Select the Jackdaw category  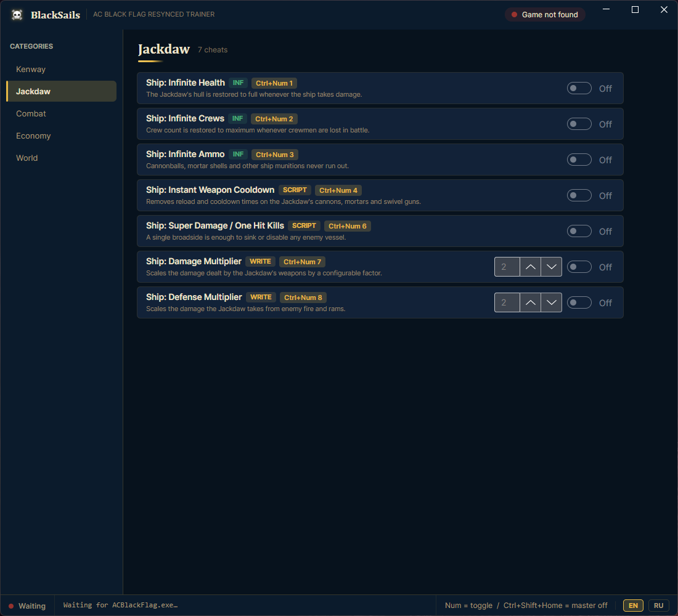(x=62, y=91)
